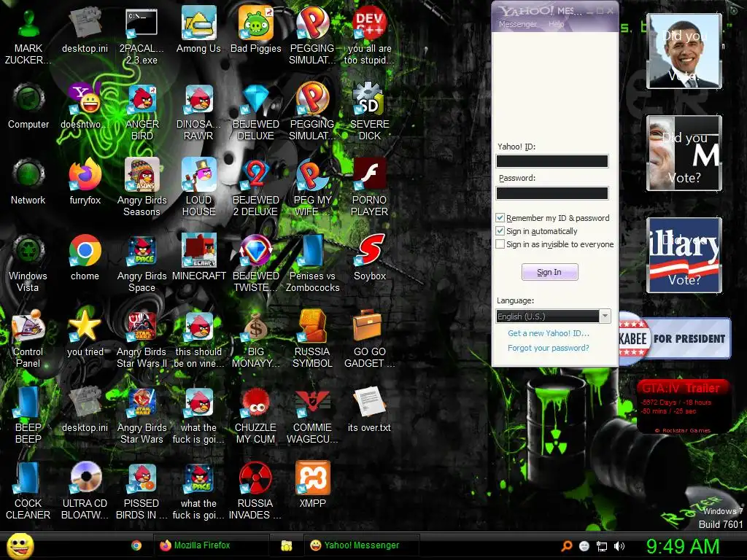Click the Obama Did you Vote gadget
The image size is (747, 560).
[x=684, y=51]
